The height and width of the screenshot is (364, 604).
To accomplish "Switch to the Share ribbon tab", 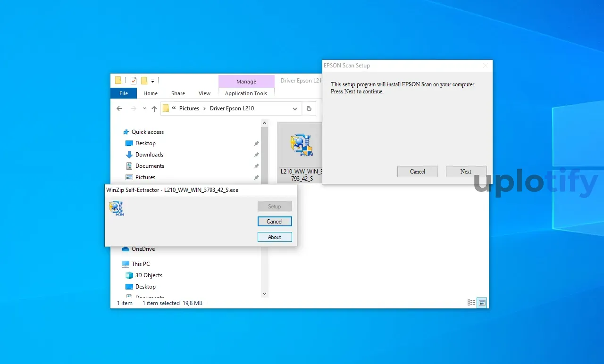I will click(178, 93).
